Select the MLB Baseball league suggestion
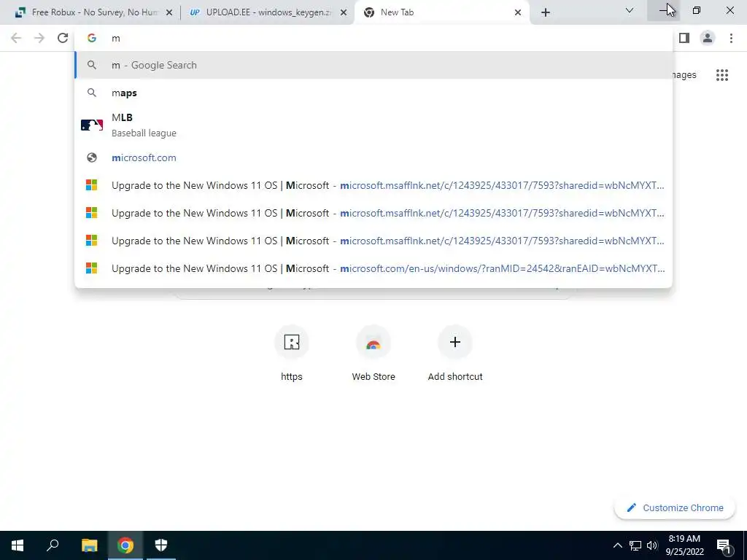Image resolution: width=747 pixels, height=560 pixels. tap(373, 125)
